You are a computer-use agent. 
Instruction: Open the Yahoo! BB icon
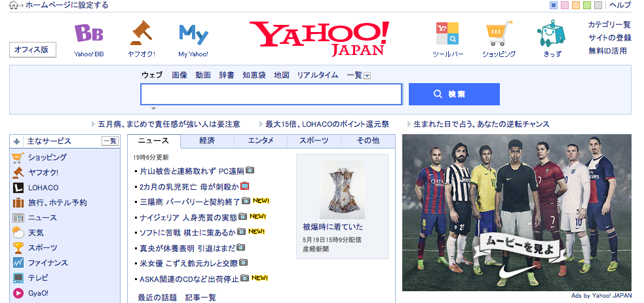88,33
